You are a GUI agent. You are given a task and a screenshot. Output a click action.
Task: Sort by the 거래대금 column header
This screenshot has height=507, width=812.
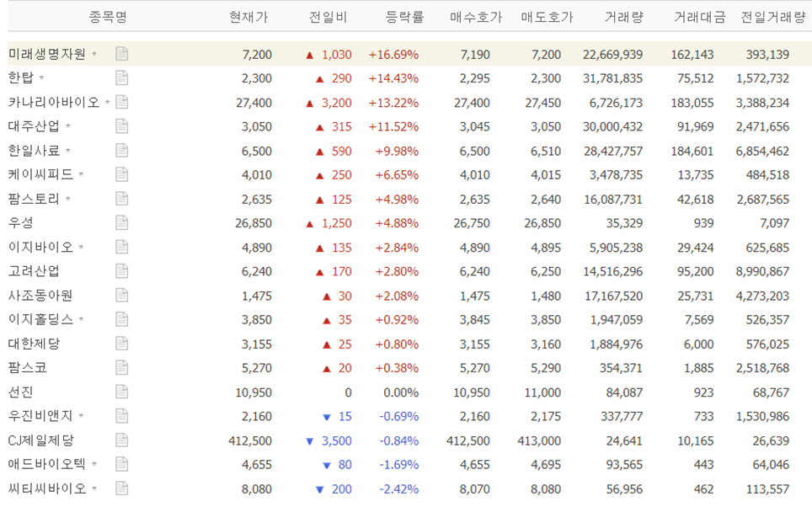click(x=700, y=17)
